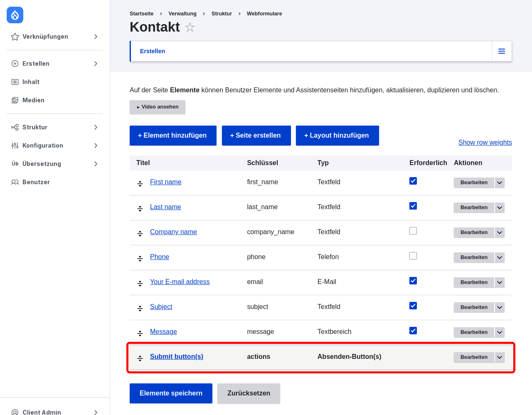This screenshot has width=532, height=415.
Task: Go to Verwaltung breadcrumb
Action: pyautogui.click(x=182, y=14)
